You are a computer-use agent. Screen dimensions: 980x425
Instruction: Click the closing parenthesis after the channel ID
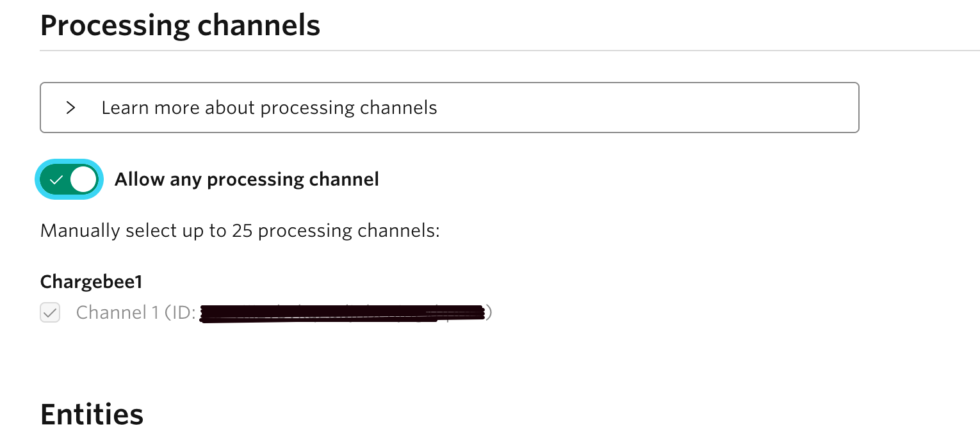488,312
